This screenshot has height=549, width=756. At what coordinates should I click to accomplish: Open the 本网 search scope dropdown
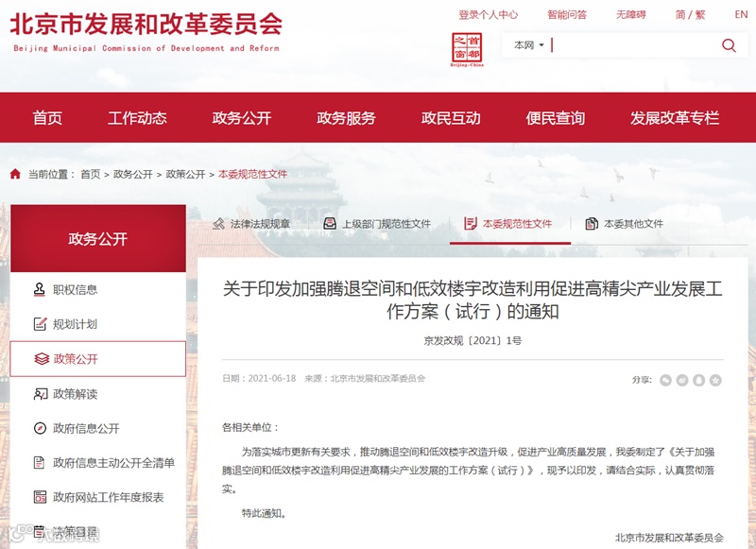tap(529, 45)
